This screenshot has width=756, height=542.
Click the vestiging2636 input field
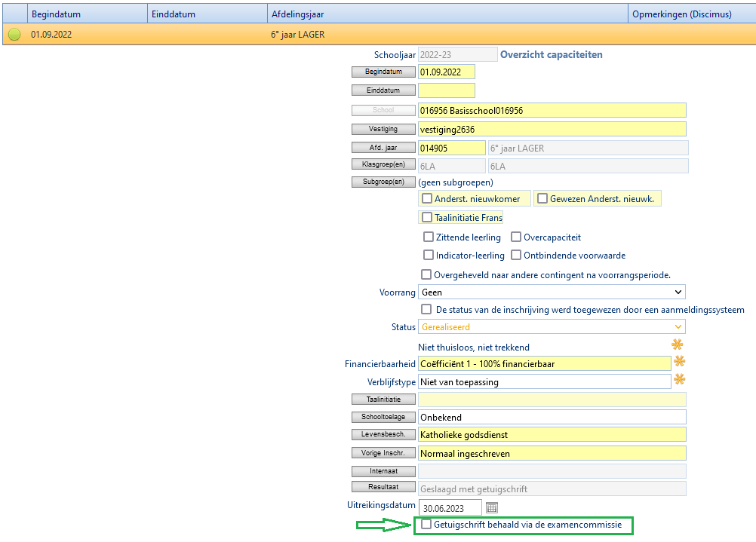pyautogui.click(x=552, y=129)
